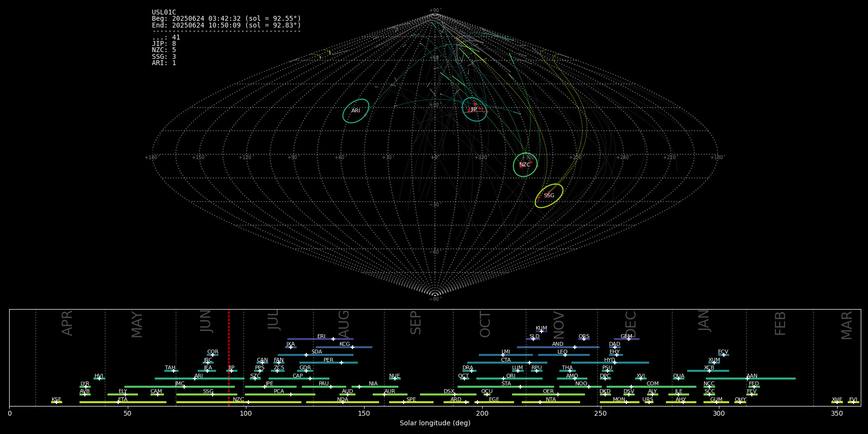Image resolution: width=868 pixels, height=434 pixels.
Task: Click the CTA shower label in timeline
Action: [506, 360]
